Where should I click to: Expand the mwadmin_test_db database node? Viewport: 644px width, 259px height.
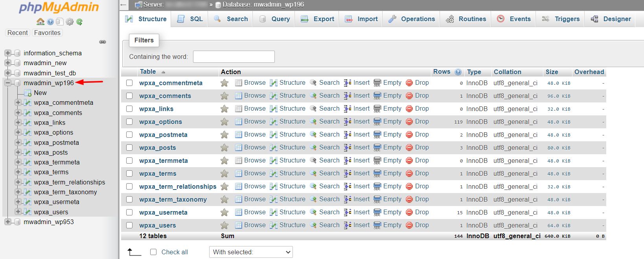[x=7, y=73]
